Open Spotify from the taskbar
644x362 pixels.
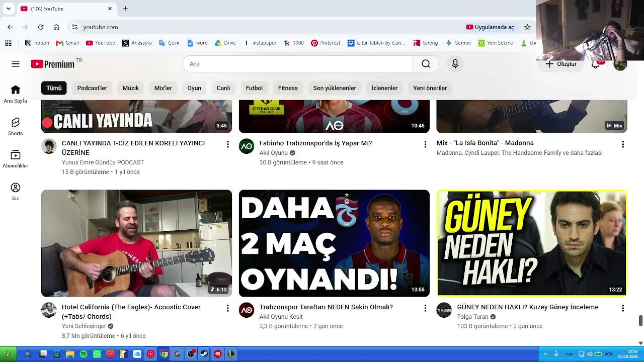tap(84, 354)
